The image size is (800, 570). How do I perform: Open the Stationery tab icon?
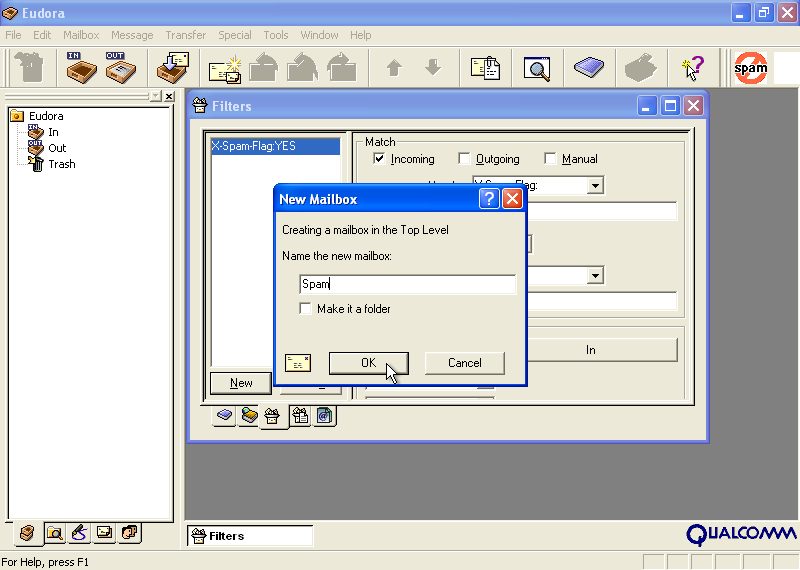coord(104,533)
